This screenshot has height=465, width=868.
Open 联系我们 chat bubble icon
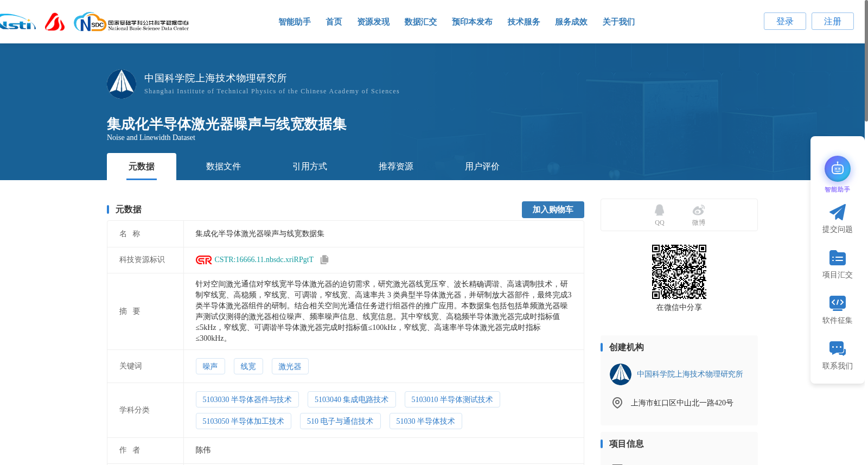[x=837, y=348]
